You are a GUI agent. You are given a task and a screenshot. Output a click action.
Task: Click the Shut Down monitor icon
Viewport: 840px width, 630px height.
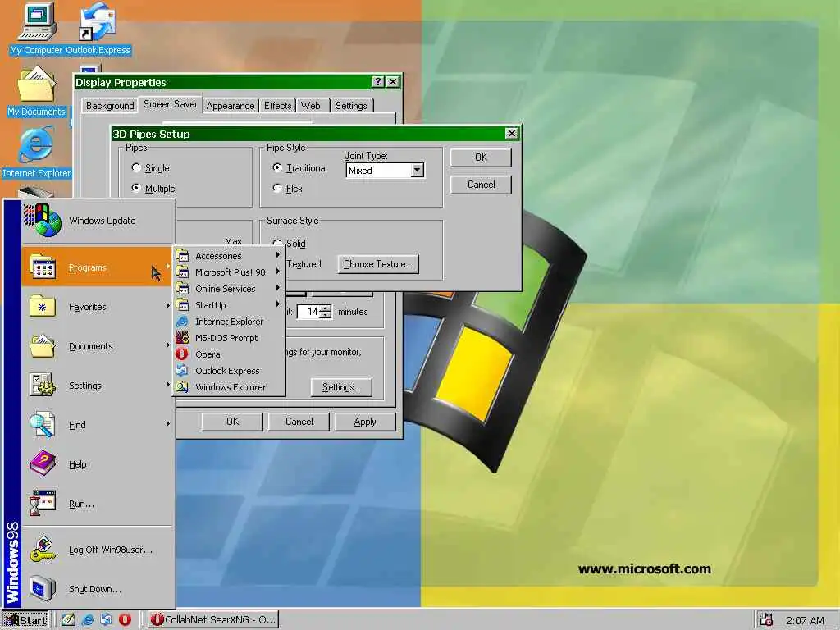click(x=43, y=589)
